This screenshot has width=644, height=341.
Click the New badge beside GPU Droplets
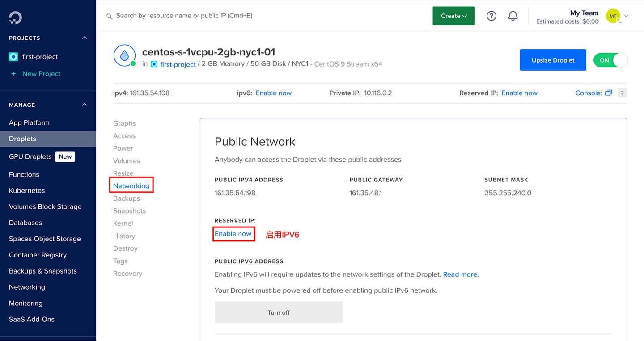tap(65, 156)
